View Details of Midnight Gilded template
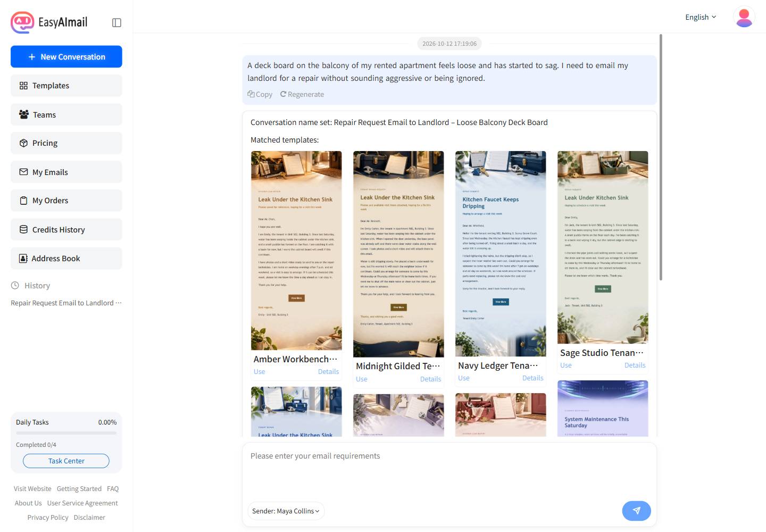 pyautogui.click(x=430, y=379)
